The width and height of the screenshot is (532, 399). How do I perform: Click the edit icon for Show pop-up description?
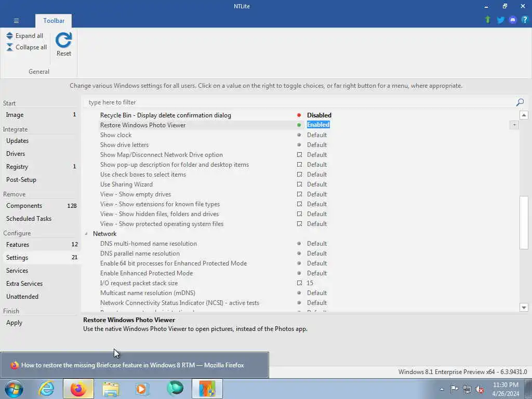pos(299,164)
